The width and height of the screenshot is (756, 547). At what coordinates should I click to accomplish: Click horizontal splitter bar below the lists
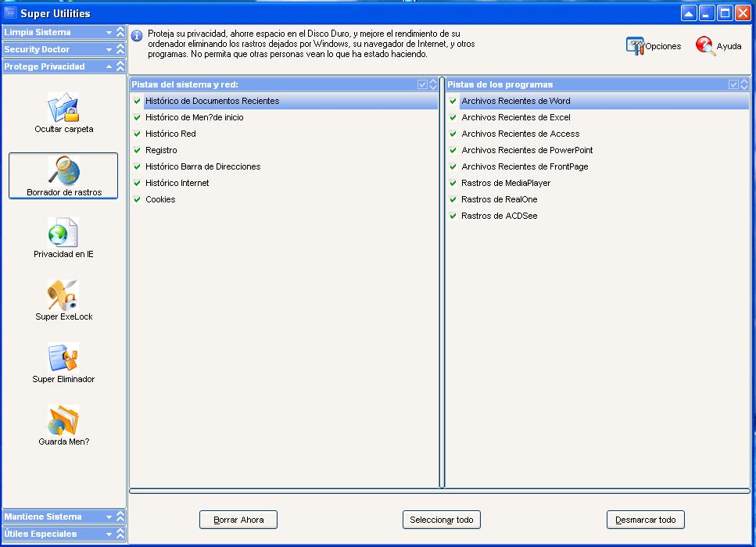[x=439, y=491]
